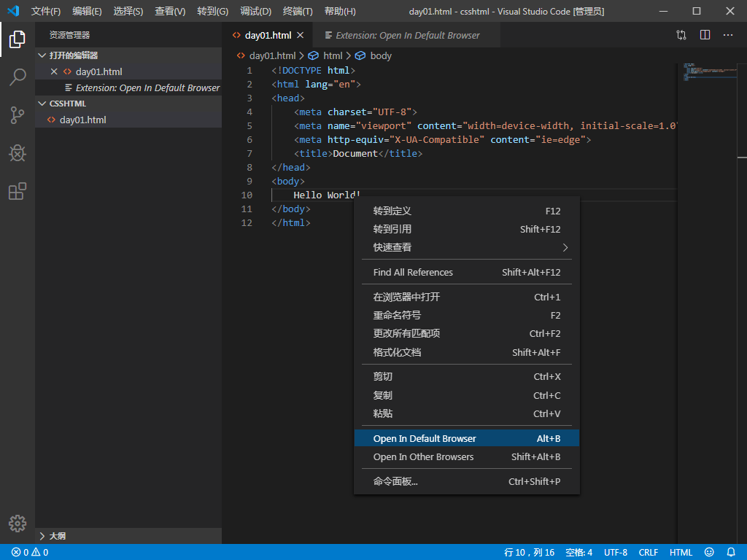Open the Edit (编辑) menu
The height and width of the screenshot is (560, 747).
click(x=88, y=11)
